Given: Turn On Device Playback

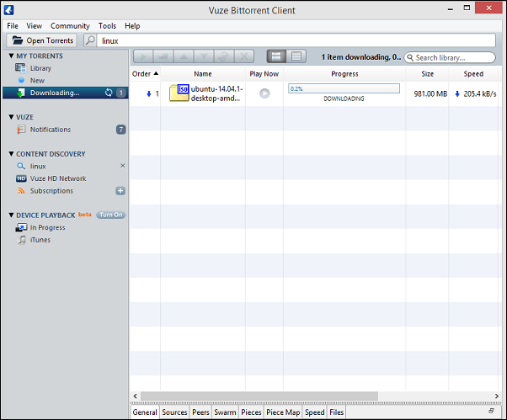Looking at the screenshot, I should click(111, 215).
